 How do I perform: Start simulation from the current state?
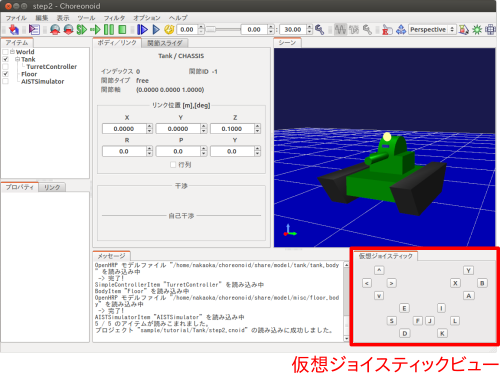click(95, 30)
